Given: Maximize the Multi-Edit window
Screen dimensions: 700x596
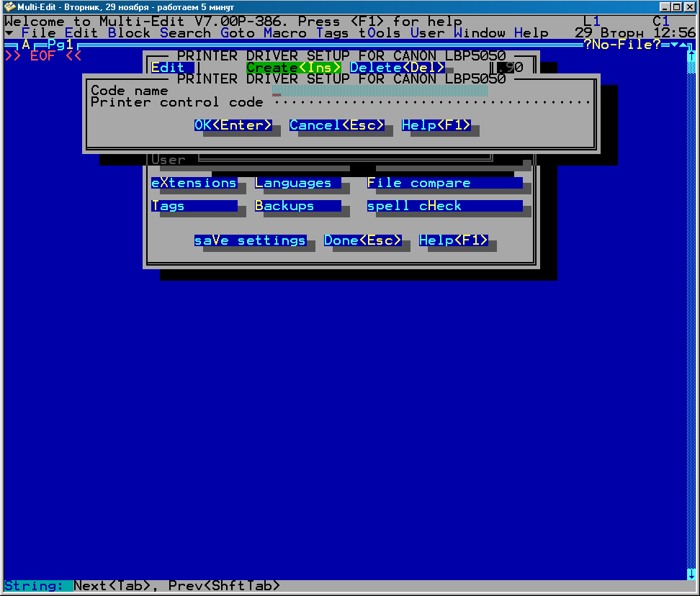Looking at the screenshot, I should pos(676,6).
